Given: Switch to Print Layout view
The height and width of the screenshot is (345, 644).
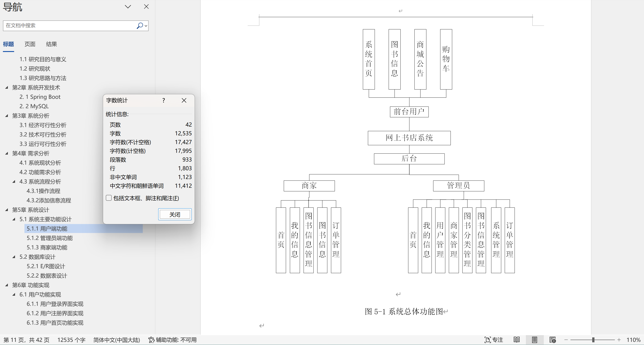Looking at the screenshot, I should pos(535,340).
